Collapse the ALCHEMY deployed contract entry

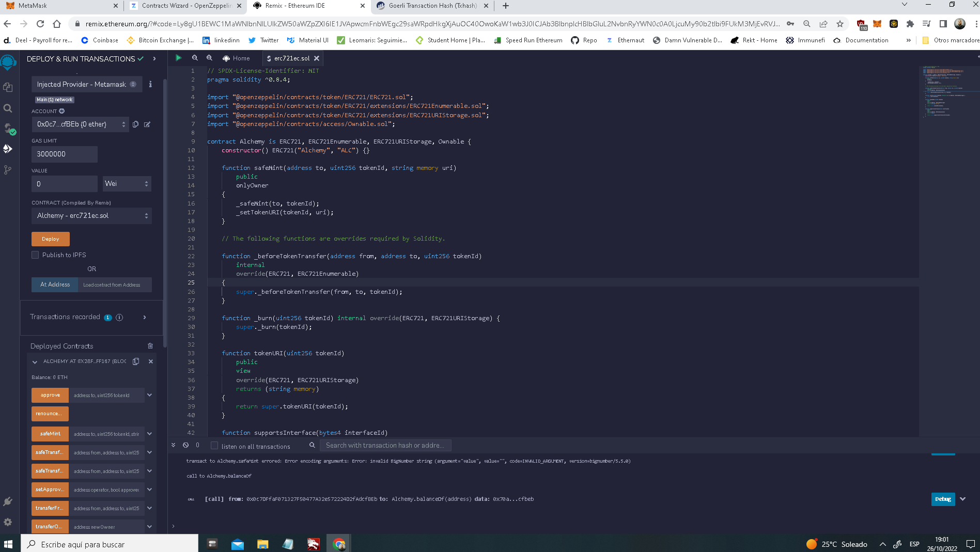click(x=35, y=361)
